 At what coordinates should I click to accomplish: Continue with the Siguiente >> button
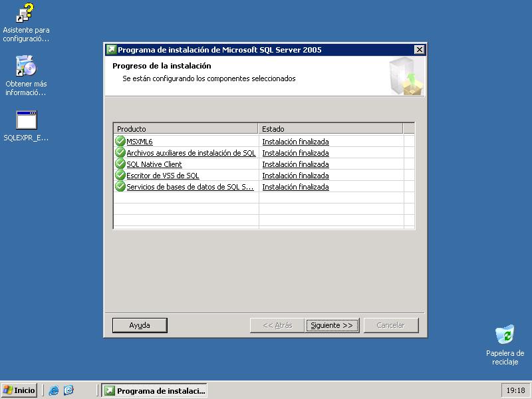tap(332, 325)
